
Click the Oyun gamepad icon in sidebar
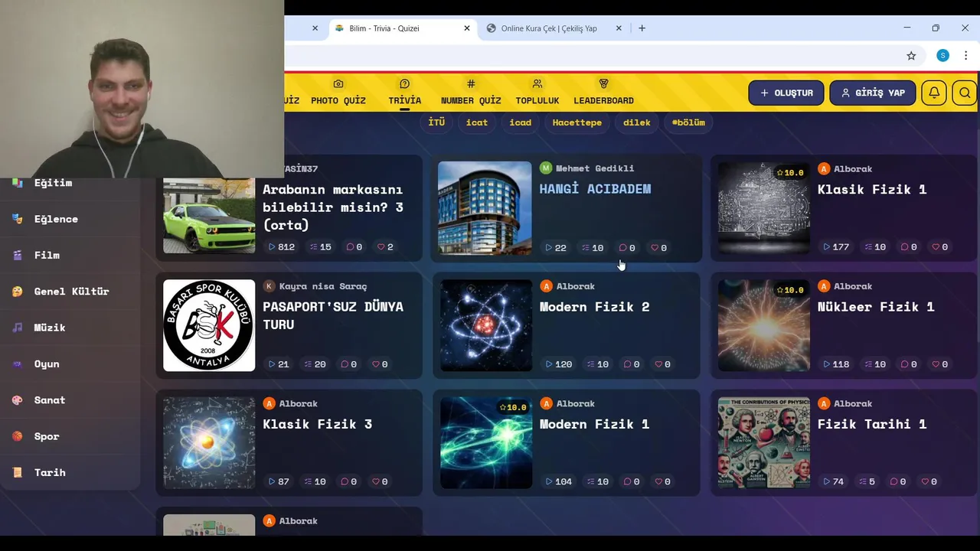(18, 364)
